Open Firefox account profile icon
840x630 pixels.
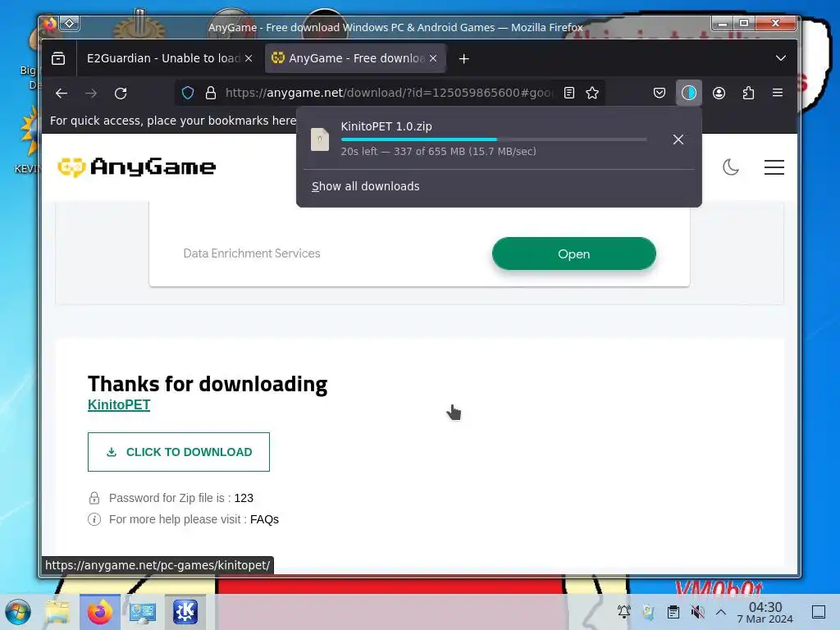(x=719, y=93)
